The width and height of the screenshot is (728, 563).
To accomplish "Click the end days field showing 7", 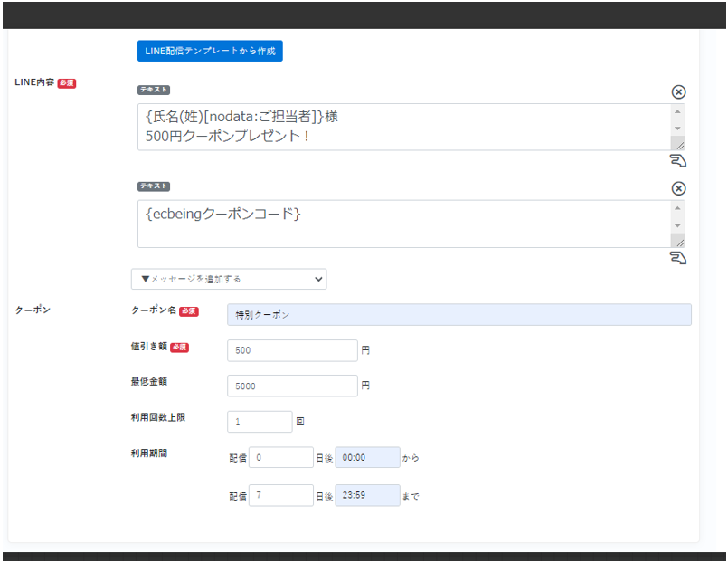I will [x=280, y=496].
